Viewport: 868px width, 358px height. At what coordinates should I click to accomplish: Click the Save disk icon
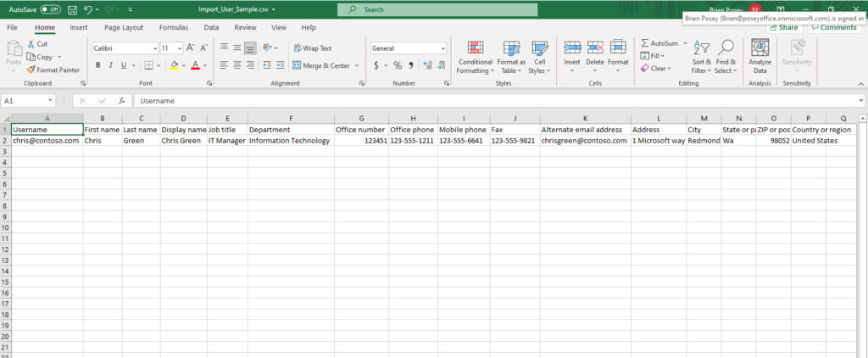72,9
